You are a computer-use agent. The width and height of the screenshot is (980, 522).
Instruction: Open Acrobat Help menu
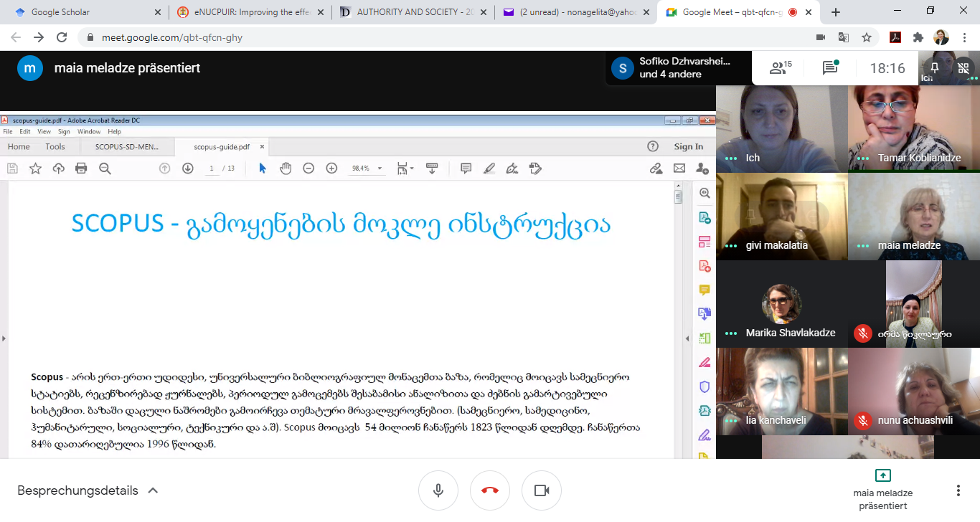point(114,132)
